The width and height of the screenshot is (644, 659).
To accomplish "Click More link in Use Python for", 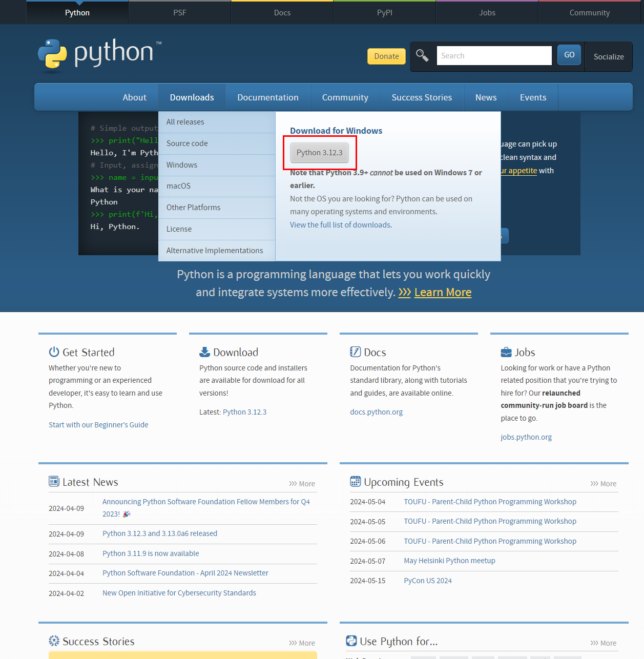I will [603, 643].
